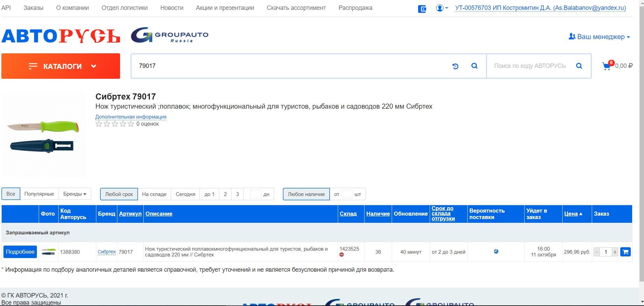The image size is (644, 306).
Task: Select the Популярные filter
Action: click(x=39, y=194)
